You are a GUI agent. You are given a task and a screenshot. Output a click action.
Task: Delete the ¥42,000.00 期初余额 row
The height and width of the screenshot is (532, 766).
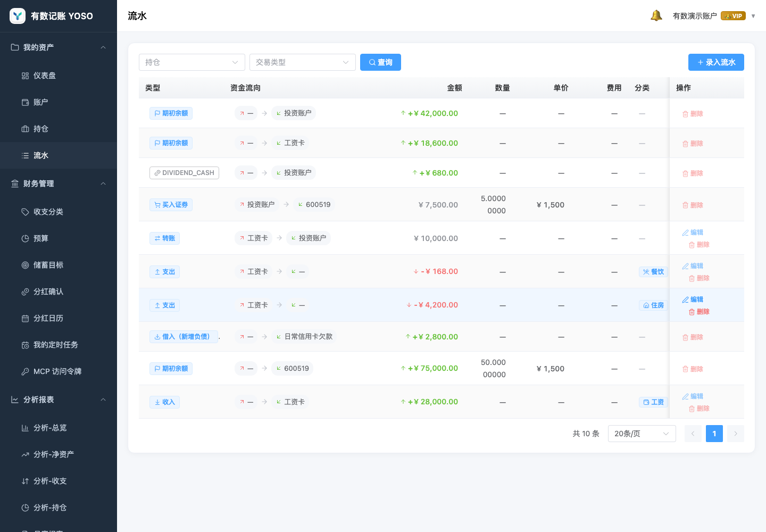693,114
